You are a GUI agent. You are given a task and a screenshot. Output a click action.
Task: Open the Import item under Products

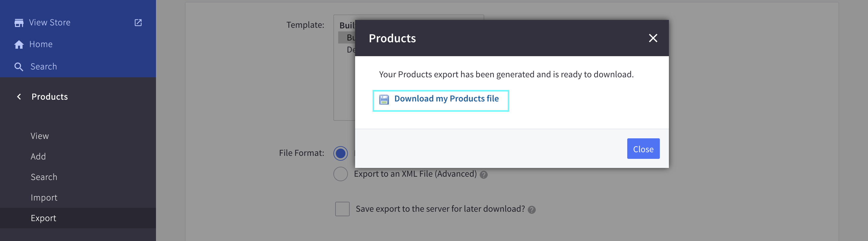[x=44, y=198]
